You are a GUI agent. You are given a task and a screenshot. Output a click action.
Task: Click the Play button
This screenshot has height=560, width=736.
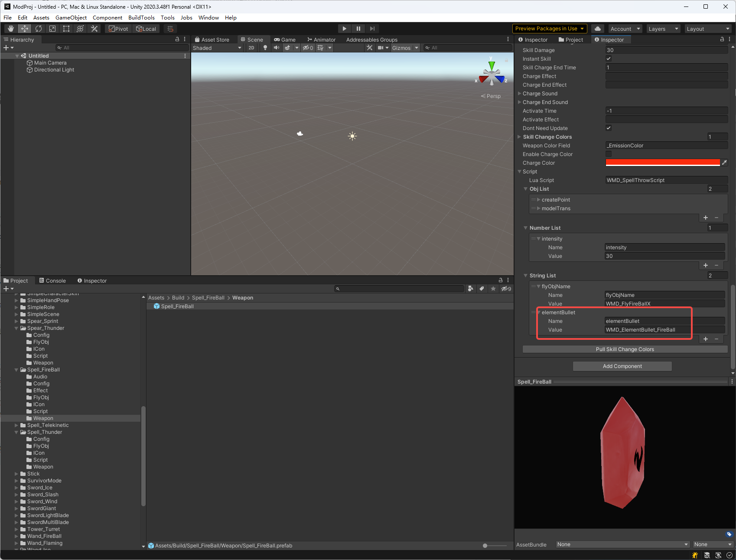point(344,29)
